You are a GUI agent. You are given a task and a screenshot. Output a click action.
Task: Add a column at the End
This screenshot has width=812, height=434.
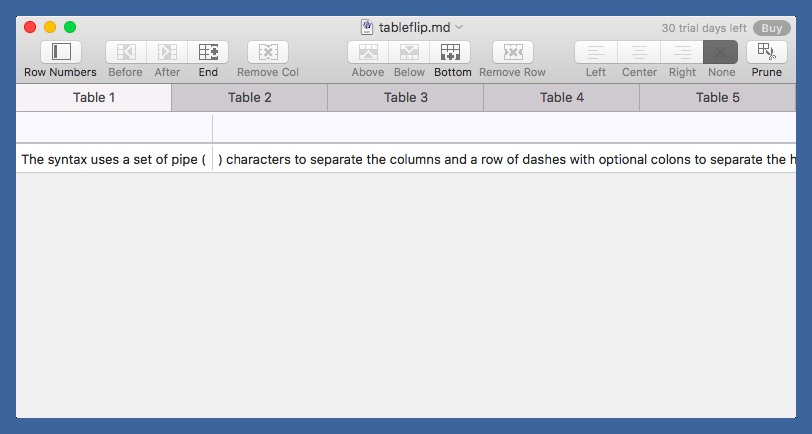pos(208,52)
